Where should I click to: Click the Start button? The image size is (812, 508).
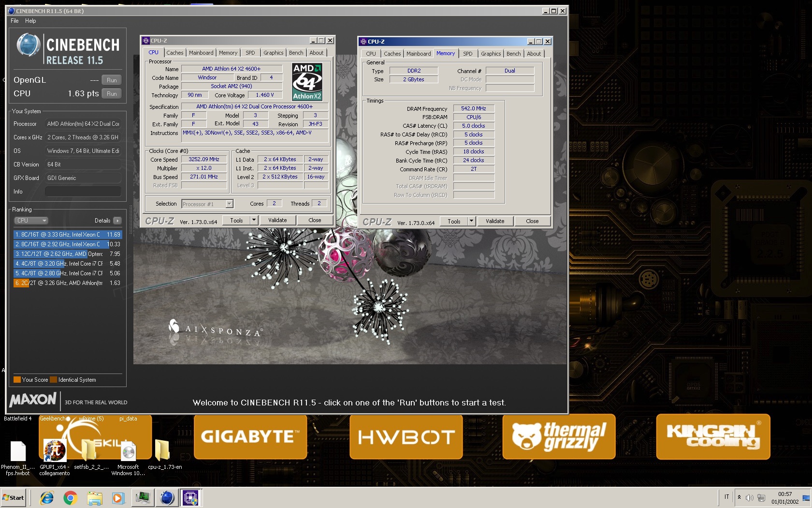pyautogui.click(x=14, y=497)
